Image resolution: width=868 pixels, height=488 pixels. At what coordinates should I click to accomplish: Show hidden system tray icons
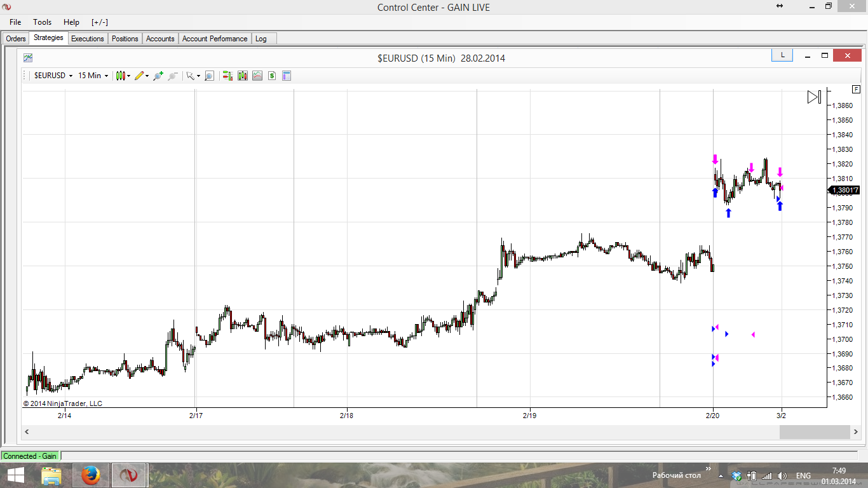point(721,475)
